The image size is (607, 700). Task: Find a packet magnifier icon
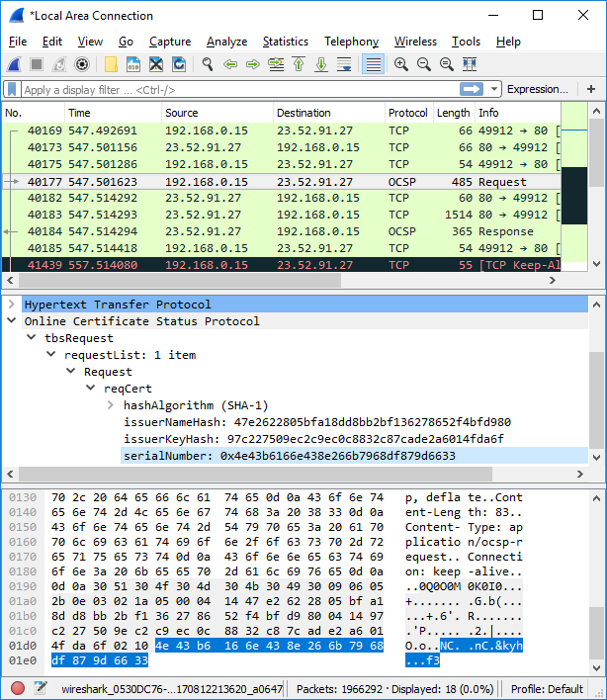[207, 64]
